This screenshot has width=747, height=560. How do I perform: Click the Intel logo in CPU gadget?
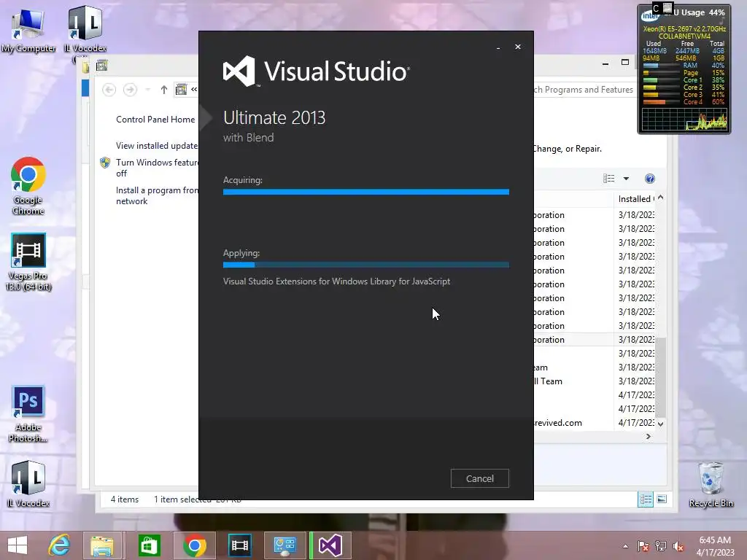pyautogui.click(x=650, y=16)
